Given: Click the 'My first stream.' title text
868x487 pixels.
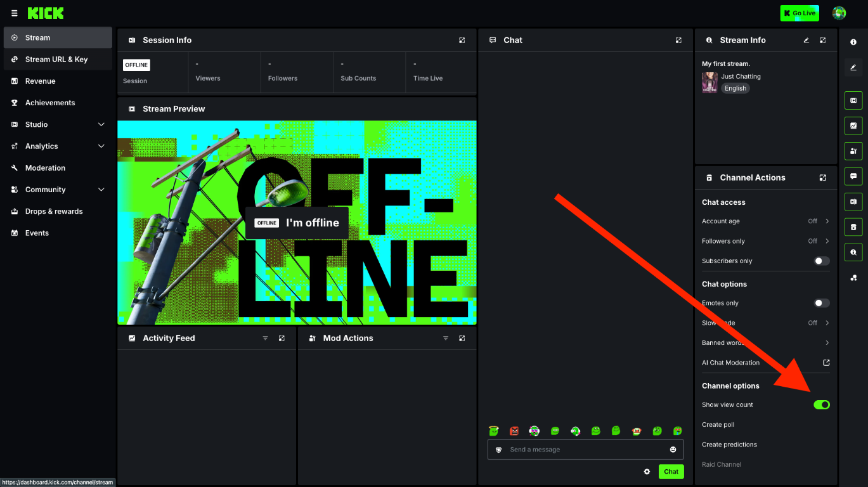Looking at the screenshot, I should point(726,64).
